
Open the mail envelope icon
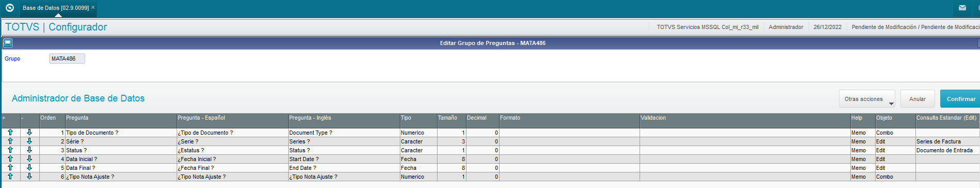pyautogui.click(x=962, y=8)
